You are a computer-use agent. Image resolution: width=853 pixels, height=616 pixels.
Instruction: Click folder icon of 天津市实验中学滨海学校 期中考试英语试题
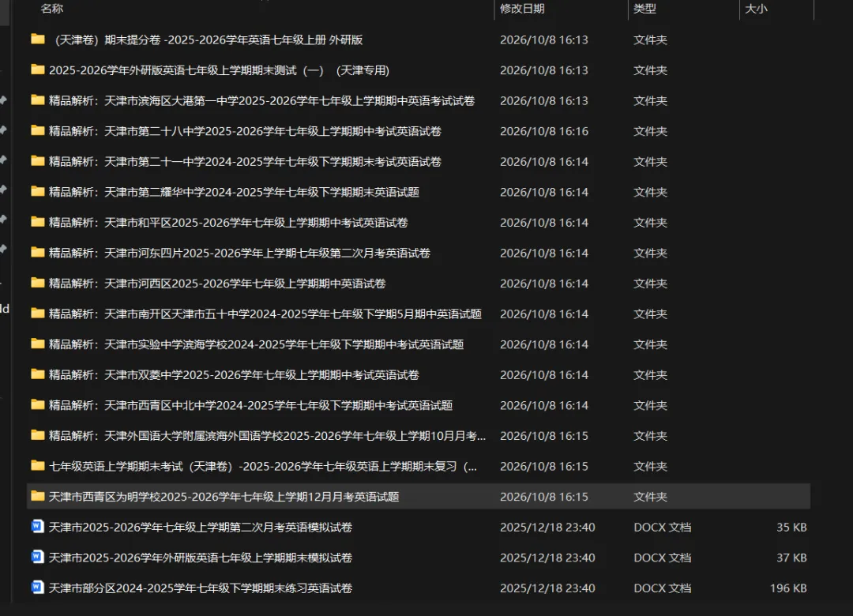[38, 344]
